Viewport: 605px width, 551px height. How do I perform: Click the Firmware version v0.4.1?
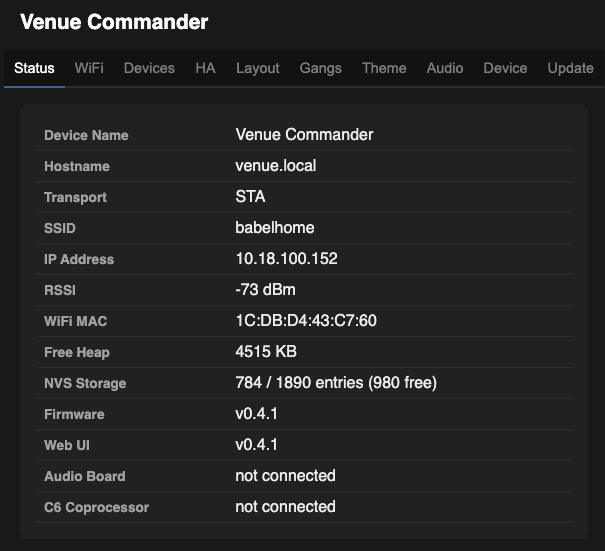coord(257,414)
